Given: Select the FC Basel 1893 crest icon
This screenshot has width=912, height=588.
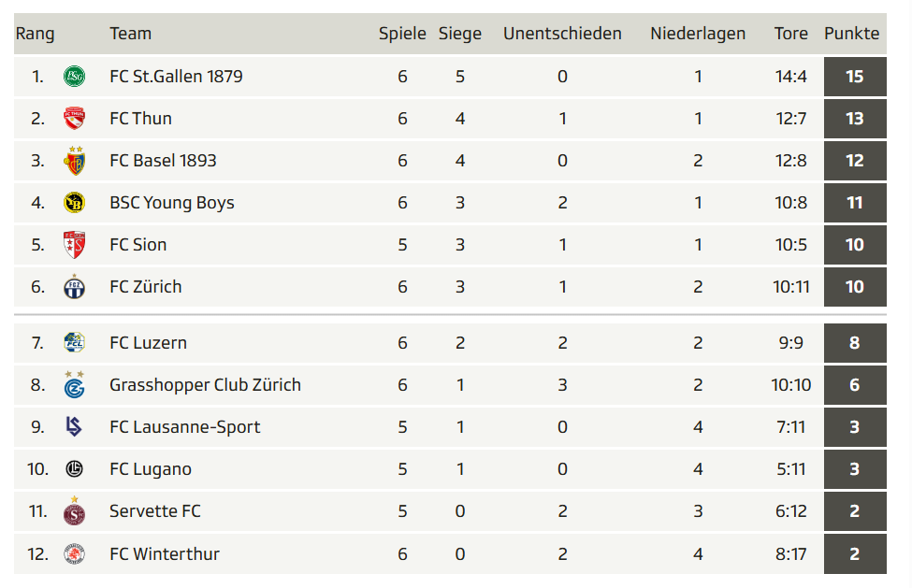Looking at the screenshot, I should click(x=75, y=161).
